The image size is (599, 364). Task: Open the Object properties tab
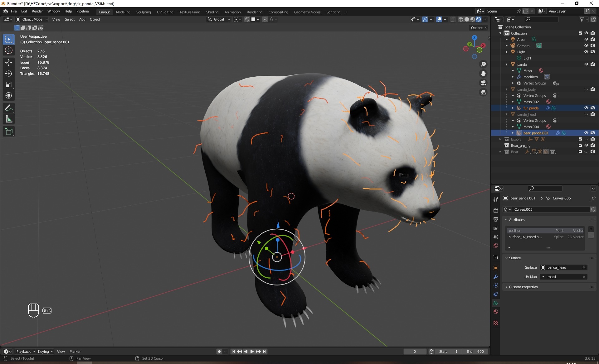pyautogui.click(x=496, y=268)
